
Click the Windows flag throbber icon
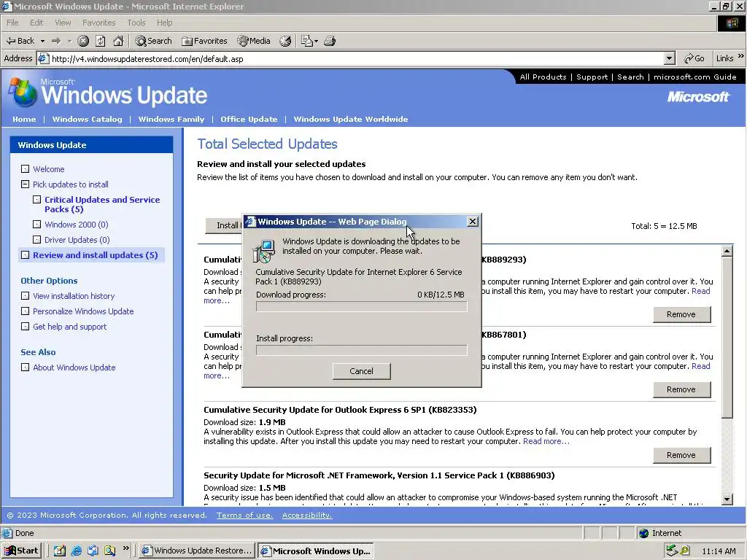coord(731,23)
